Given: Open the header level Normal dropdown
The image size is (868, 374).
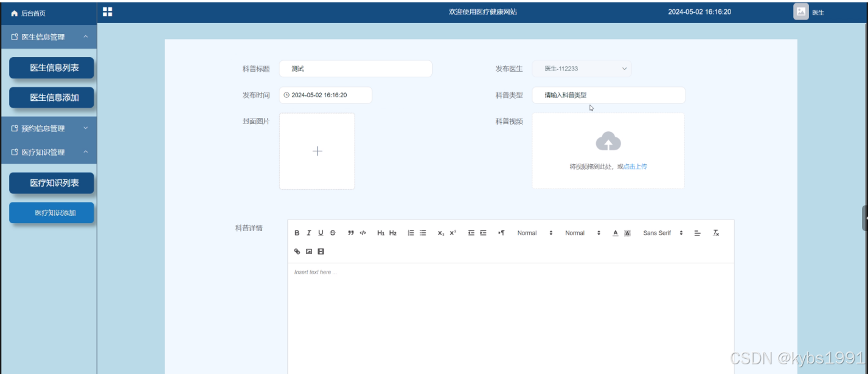Looking at the screenshot, I should (583, 233).
